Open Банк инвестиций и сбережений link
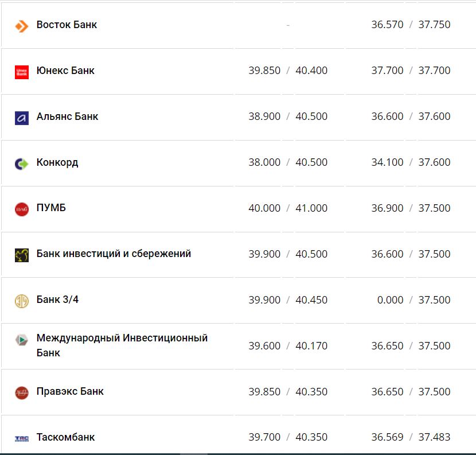The height and width of the screenshot is (455, 476). 114,254
